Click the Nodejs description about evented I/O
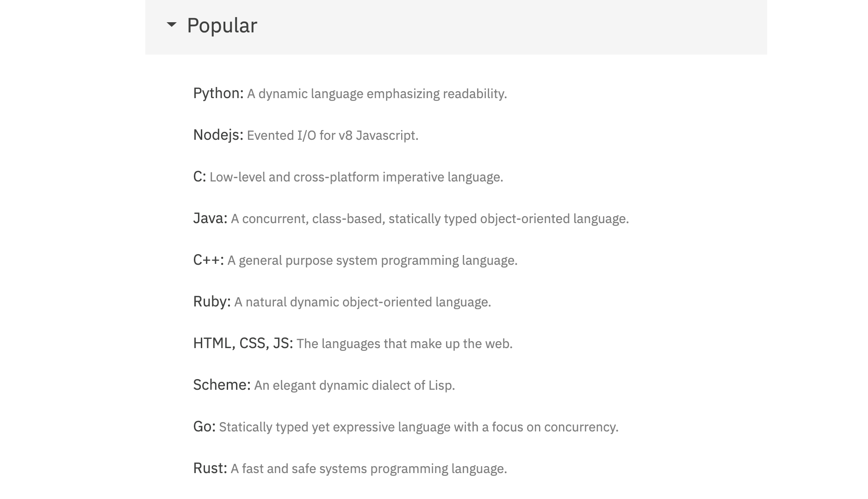The image size is (868, 499). pos(332,135)
